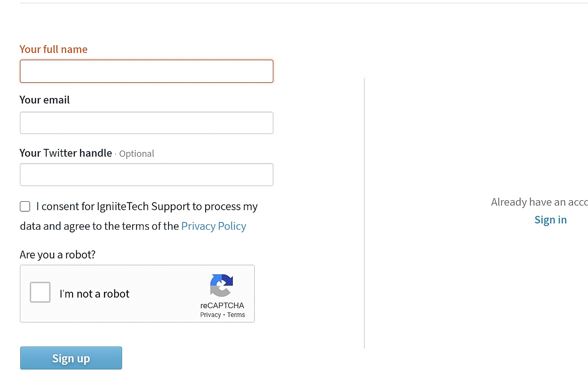Submit with the Sign up button
The image size is (588, 392).
[71, 358]
